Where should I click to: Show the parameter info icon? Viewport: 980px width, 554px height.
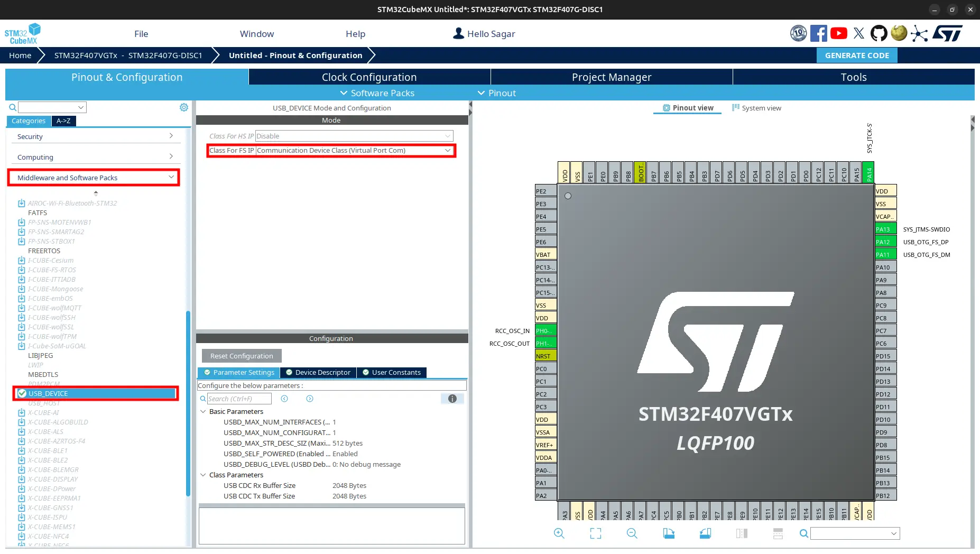coord(452,399)
